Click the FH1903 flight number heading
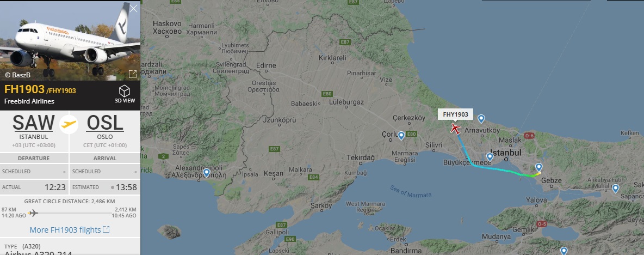The height and width of the screenshot is (255, 644). pos(24,89)
